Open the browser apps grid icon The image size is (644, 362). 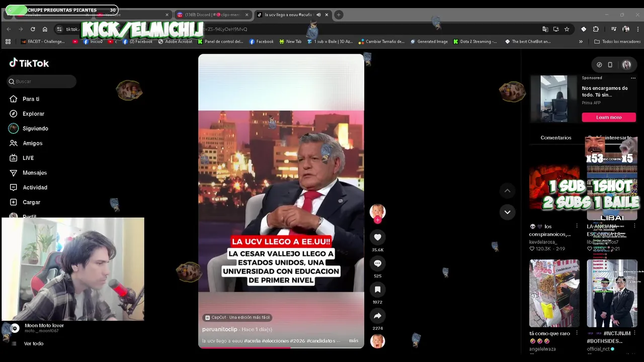coord(8,42)
